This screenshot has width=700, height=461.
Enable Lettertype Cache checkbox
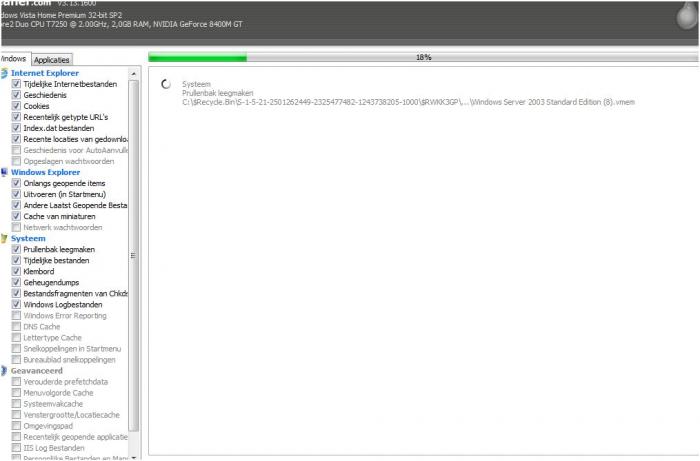click(17, 337)
